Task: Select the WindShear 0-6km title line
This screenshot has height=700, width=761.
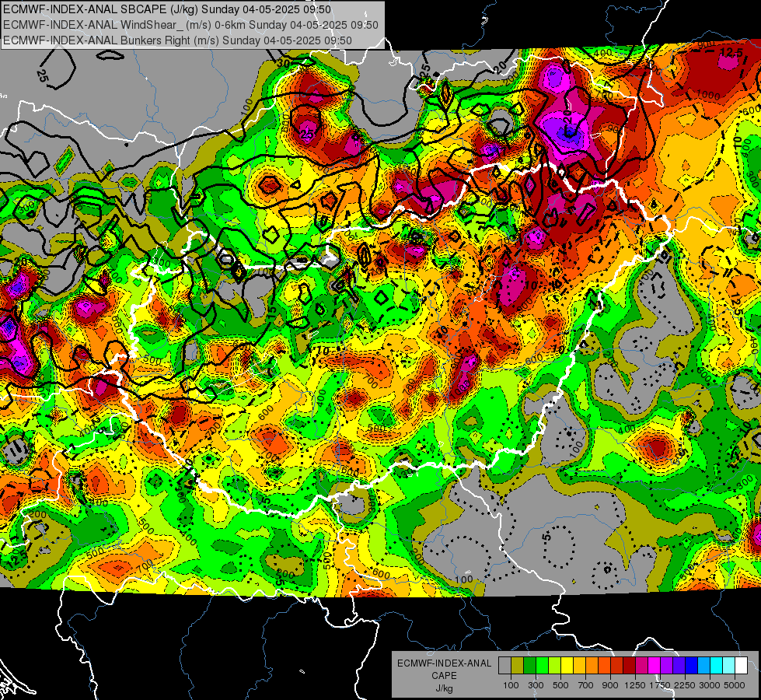Action: pos(190,25)
